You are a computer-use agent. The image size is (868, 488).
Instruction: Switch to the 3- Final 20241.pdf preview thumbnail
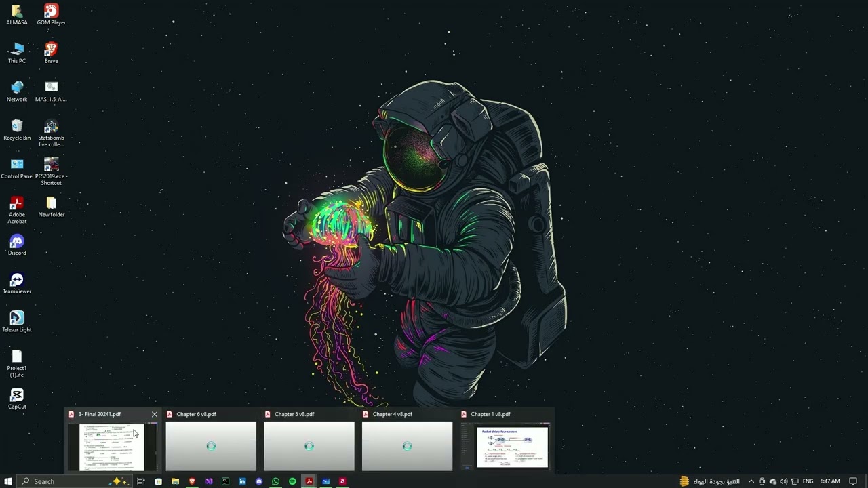click(112, 447)
